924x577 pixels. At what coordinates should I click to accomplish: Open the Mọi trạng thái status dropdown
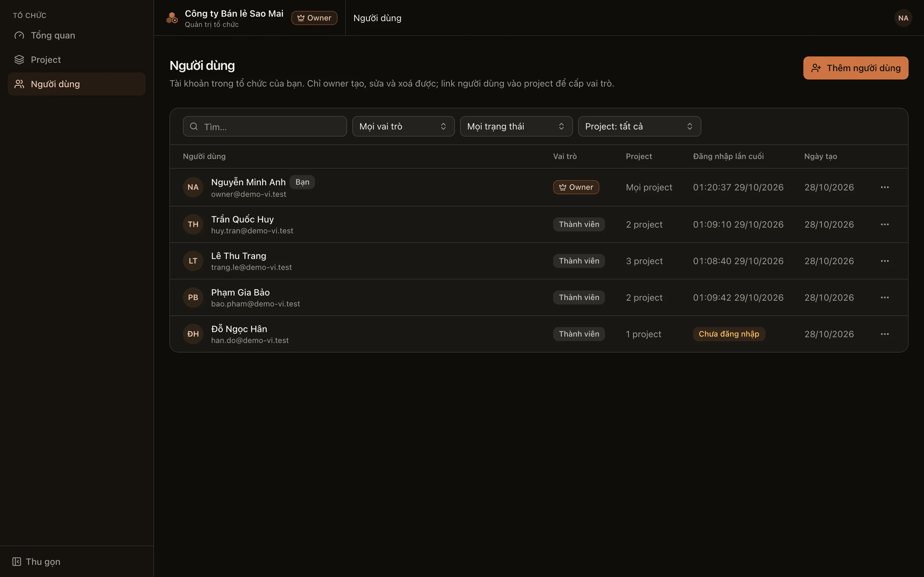pos(516,126)
